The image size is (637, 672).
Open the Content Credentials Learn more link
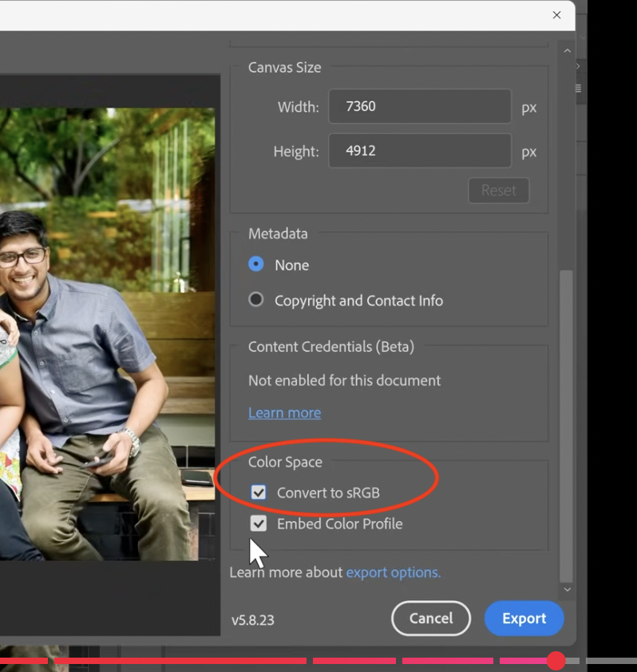click(284, 413)
